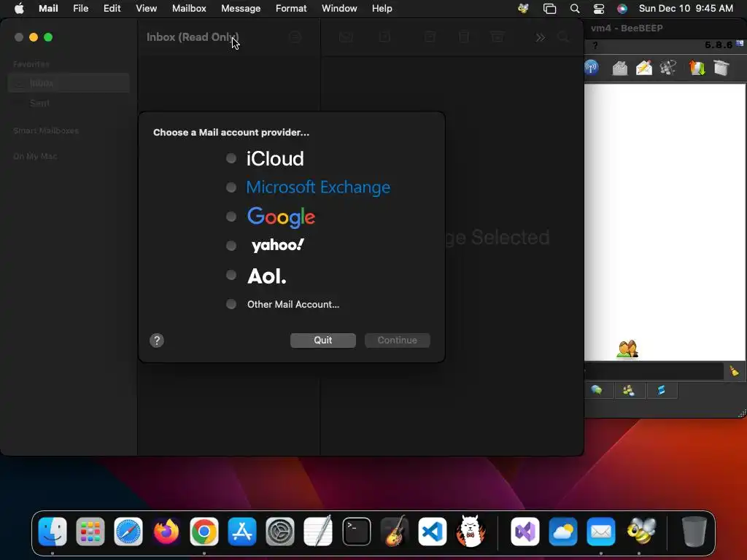Open the BeeBEEP question mark menu
This screenshot has height=560, width=747.
coord(595,45)
